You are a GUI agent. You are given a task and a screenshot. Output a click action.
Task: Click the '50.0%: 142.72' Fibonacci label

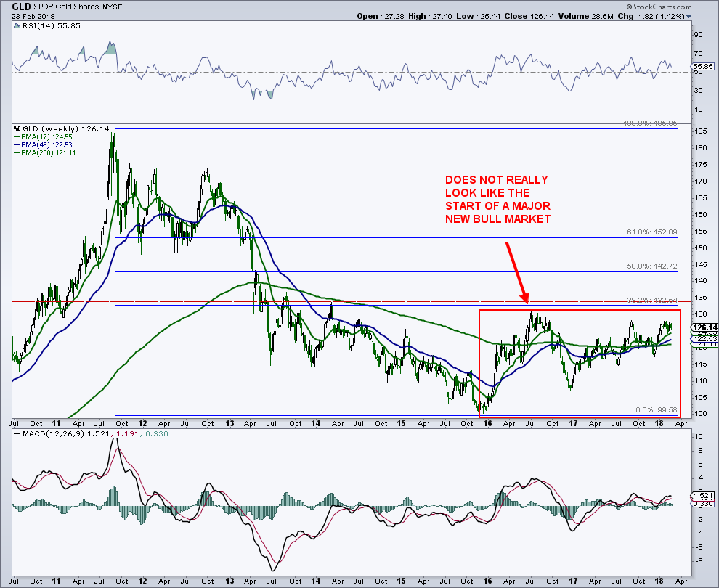[652, 266]
